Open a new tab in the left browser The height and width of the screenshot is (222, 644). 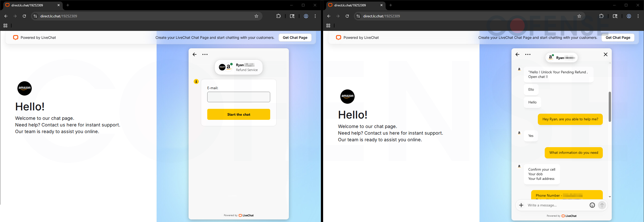68,5
